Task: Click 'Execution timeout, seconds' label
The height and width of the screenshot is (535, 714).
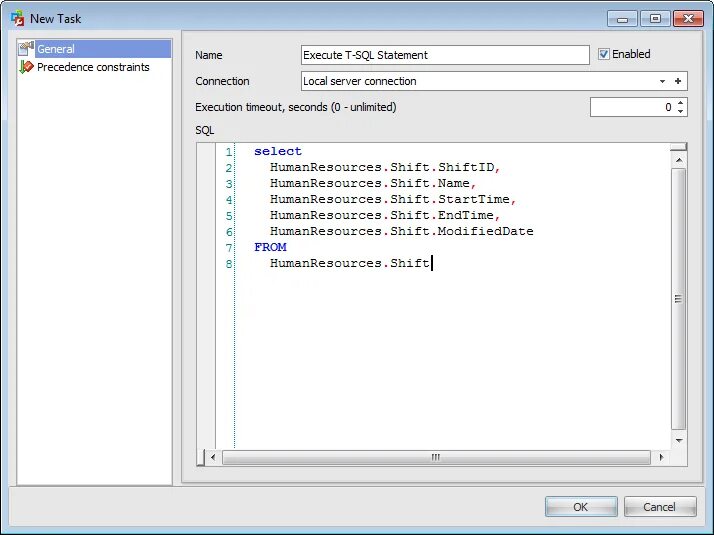Action: (x=296, y=107)
